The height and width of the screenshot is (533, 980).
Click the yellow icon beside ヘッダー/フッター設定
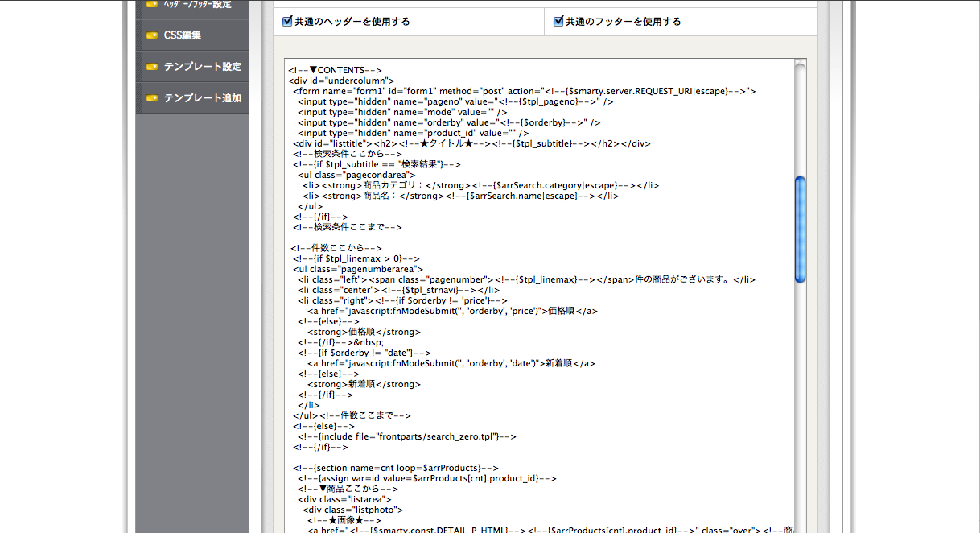coord(151,4)
